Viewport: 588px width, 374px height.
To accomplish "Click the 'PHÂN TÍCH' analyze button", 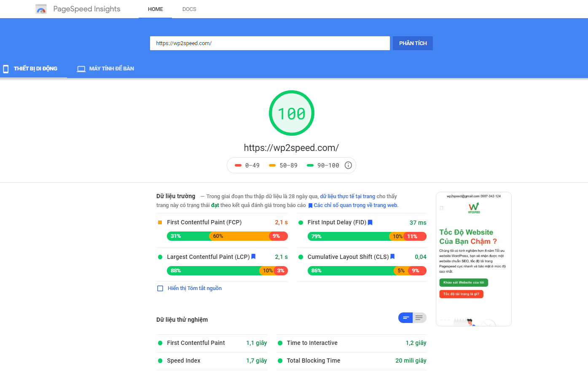I will 413,43.
